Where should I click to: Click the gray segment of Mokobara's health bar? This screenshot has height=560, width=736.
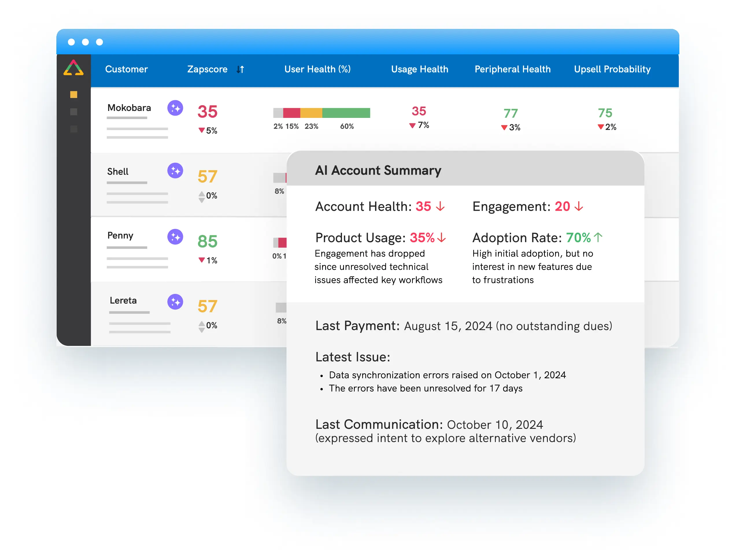(x=278, y=113)
